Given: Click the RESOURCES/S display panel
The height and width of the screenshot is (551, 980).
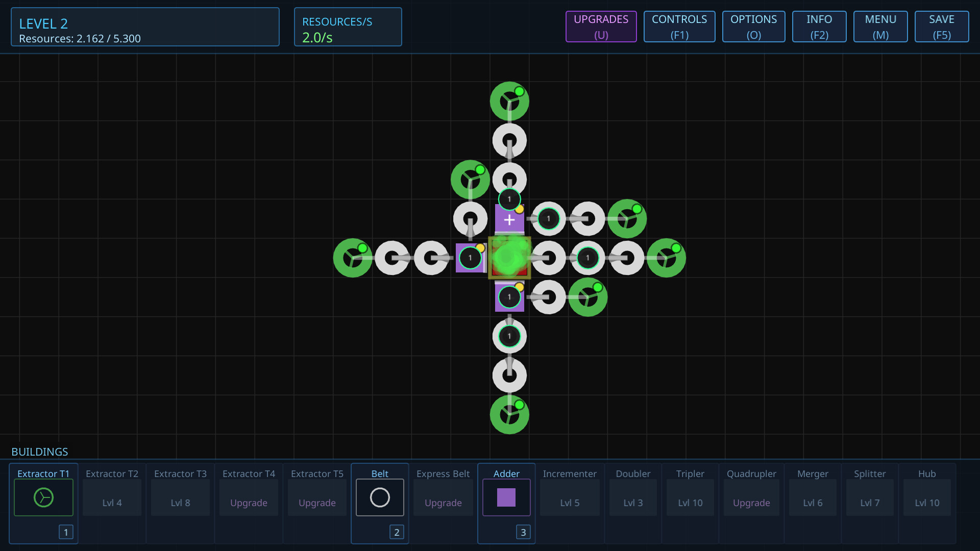Looking at the screenshot, I should tap(348, 27).
